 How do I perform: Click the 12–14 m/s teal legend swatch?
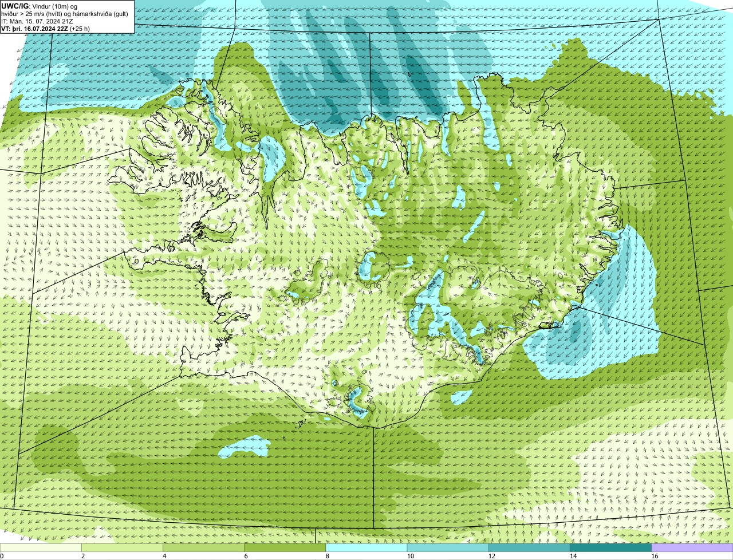[x=529, y=548]
